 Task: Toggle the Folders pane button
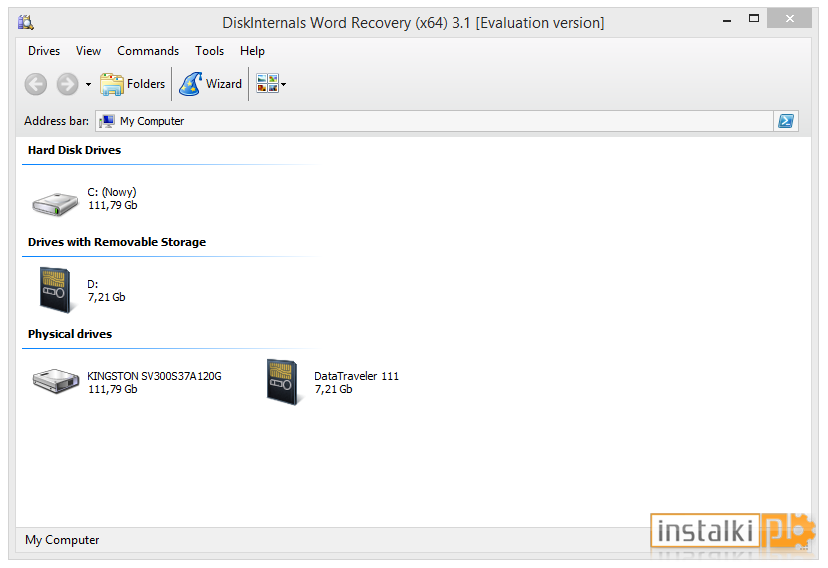coord(133,84)
